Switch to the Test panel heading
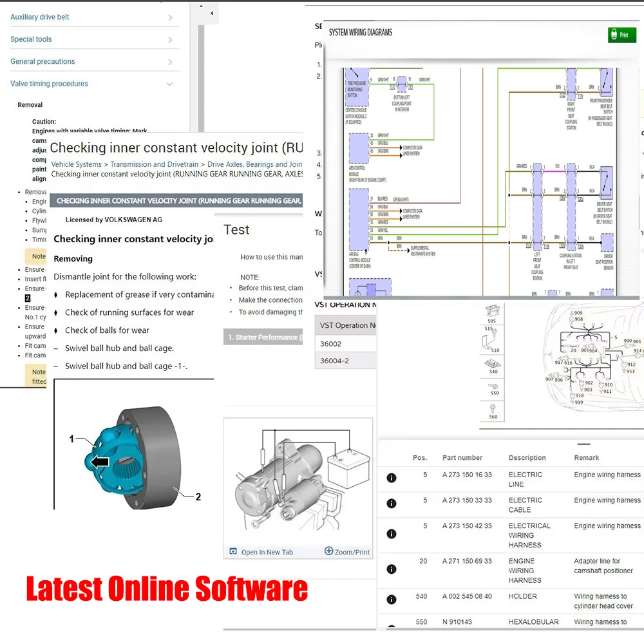 pyautogui.click(x=236, y=229)
